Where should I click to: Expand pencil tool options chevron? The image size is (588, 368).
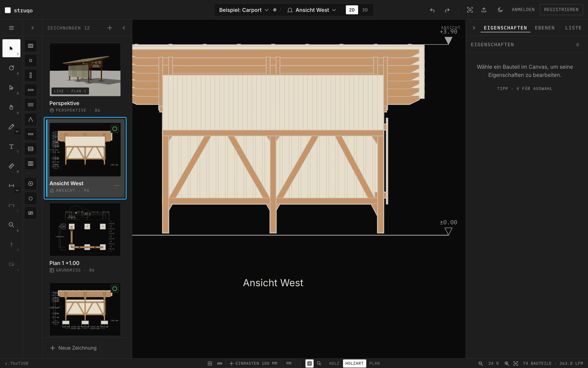(x=17, y=131)
